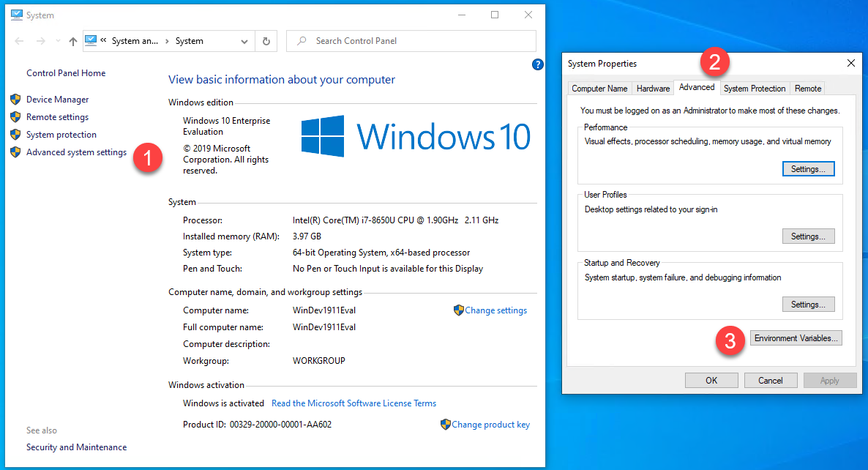The width and height of the screenshot is (868, 470).
Task: Click shield icon next to Change product key
Action: pos(446,424)
